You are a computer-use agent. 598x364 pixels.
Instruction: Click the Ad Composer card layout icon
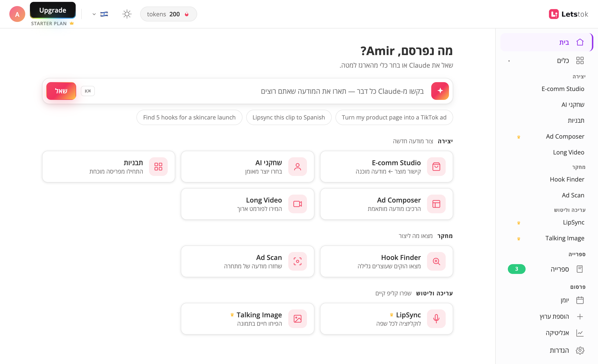[436, 204]
